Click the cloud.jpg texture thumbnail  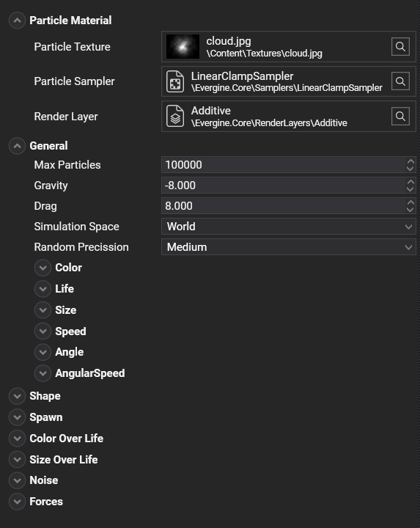point(183,46)
